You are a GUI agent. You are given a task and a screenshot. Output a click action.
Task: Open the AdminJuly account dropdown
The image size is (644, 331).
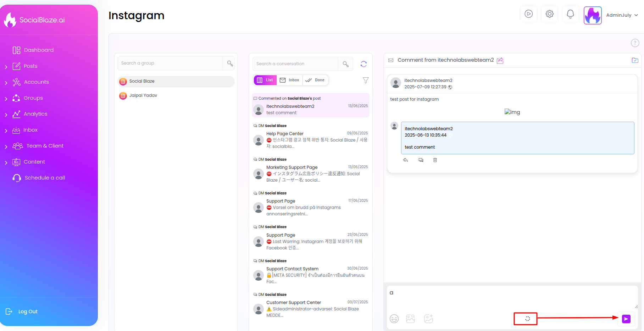click(x=622, y=15)
